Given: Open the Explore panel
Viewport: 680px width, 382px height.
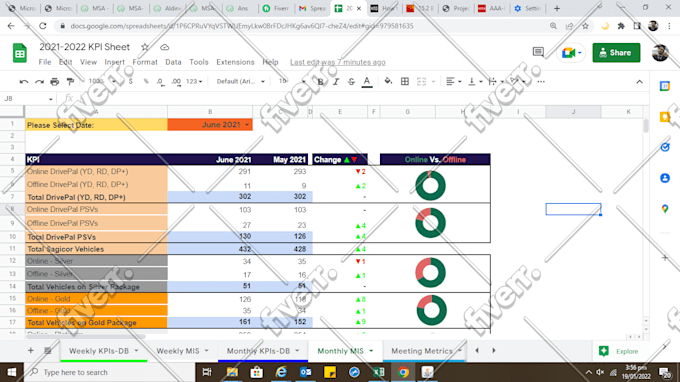Looking at the screenshot, I should 619,351.
